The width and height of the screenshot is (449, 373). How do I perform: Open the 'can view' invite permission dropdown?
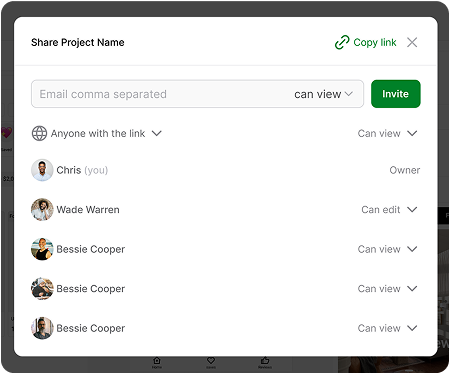[x=323, y=94]
